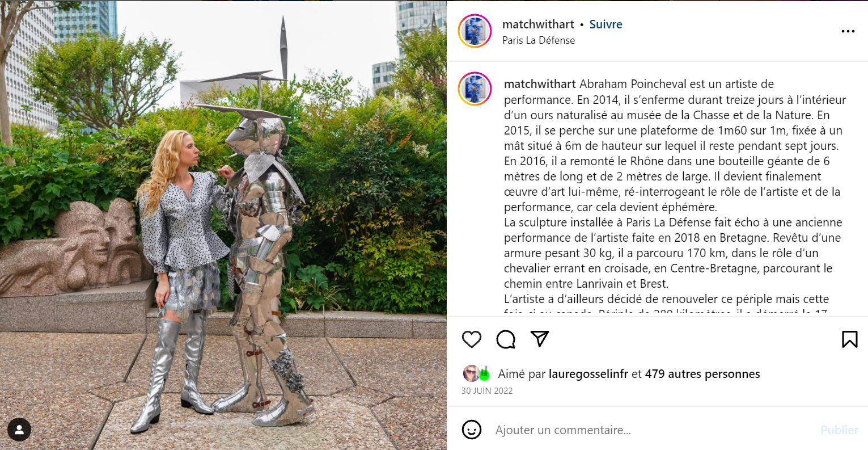Open matchwithart username in post header
The image size is (868, 450).
coord(538,24)
